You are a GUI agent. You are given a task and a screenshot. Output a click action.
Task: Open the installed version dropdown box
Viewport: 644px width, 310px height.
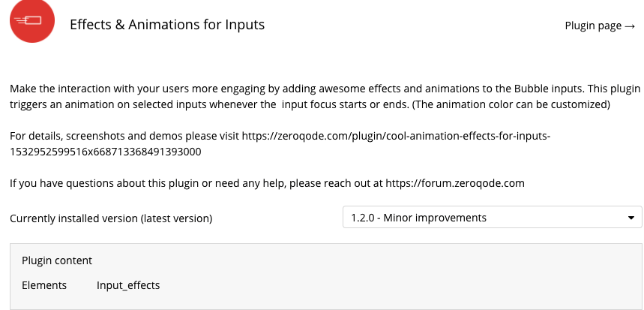click(x=492, y=217)
